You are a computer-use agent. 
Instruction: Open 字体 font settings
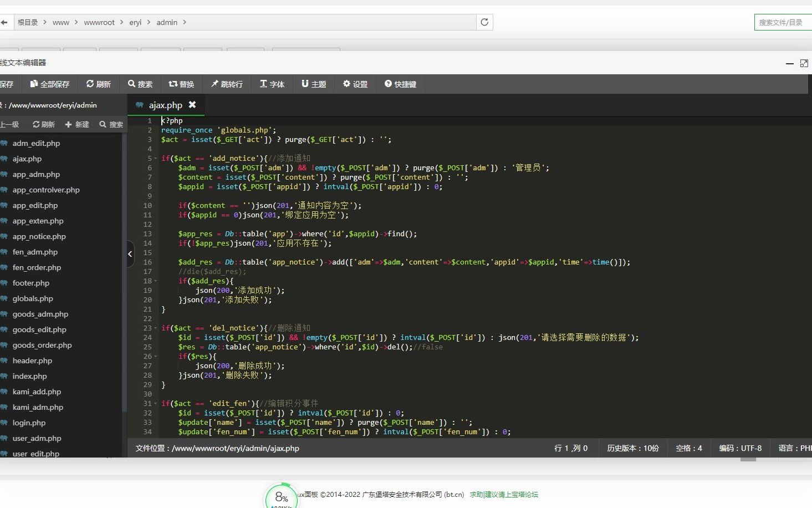click(x=272, y=84)
